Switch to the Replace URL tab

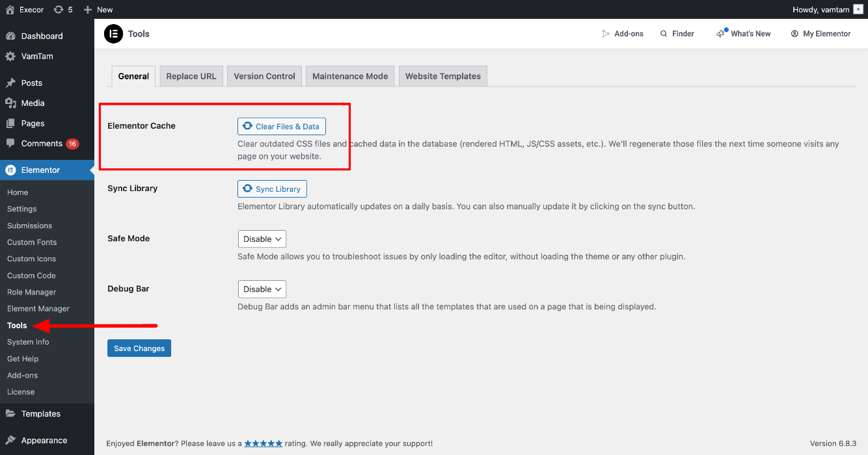(x=191, y=76)
